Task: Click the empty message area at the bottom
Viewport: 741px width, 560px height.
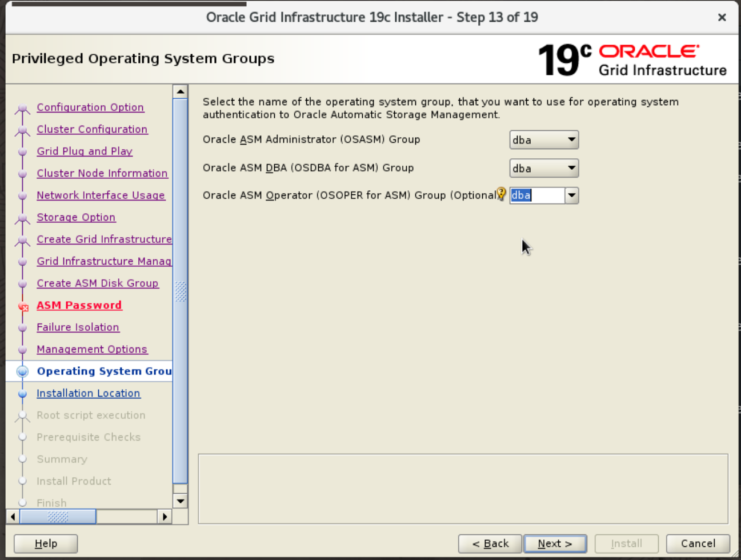Action: tap(463, 489)
